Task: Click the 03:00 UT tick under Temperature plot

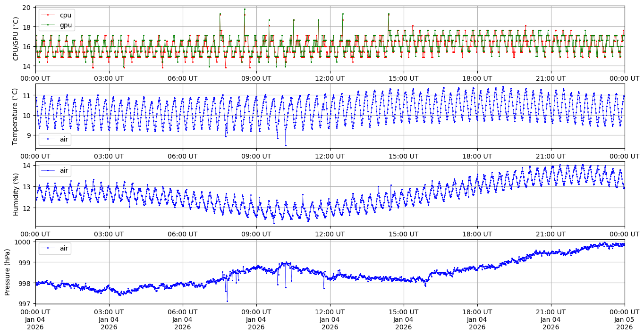Action: coord(109,156)
